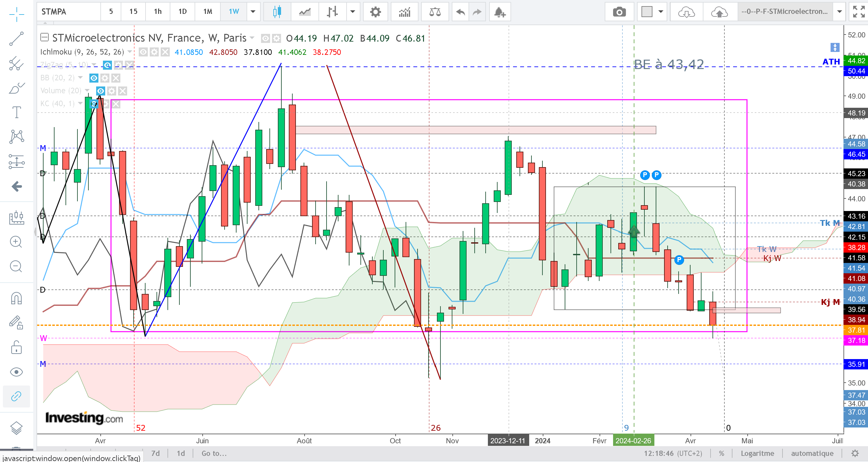
Task: Toggle main STMicroelectronics series visibility
Action: click(x=266, y=38)
